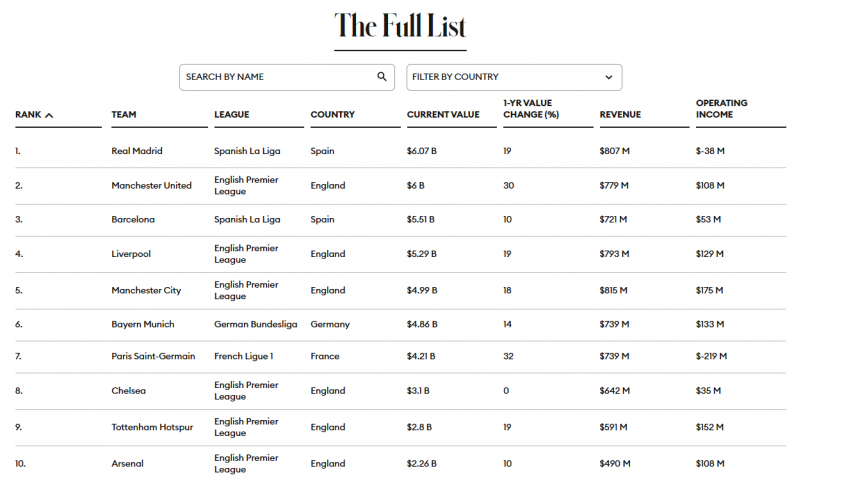This screenshot has height=482, width=842.
Task: Click the Tottenham Hotspur team name
Action: click(152, 427)
